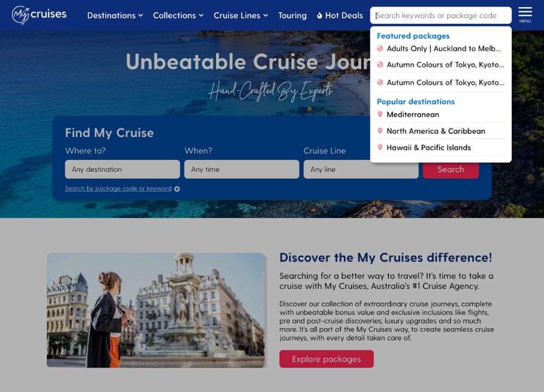Expand the Destinations dropdown menu
544x392 pixels.
click(115, 16)
